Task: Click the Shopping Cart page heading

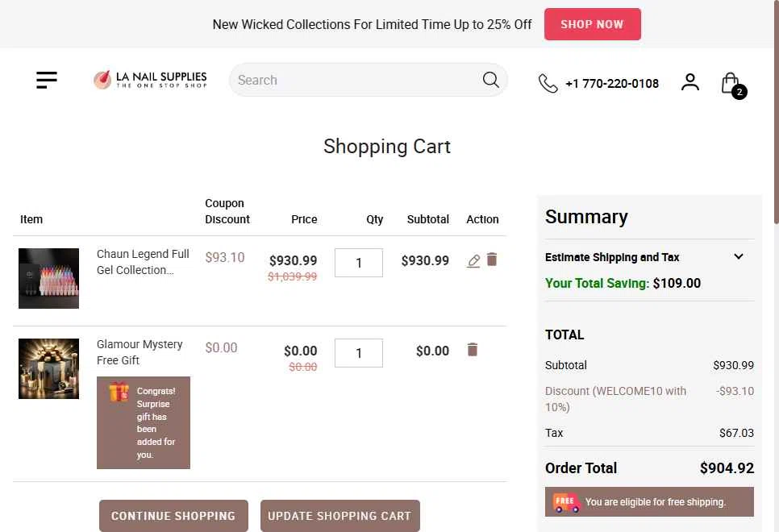Action: coord(387,147)
